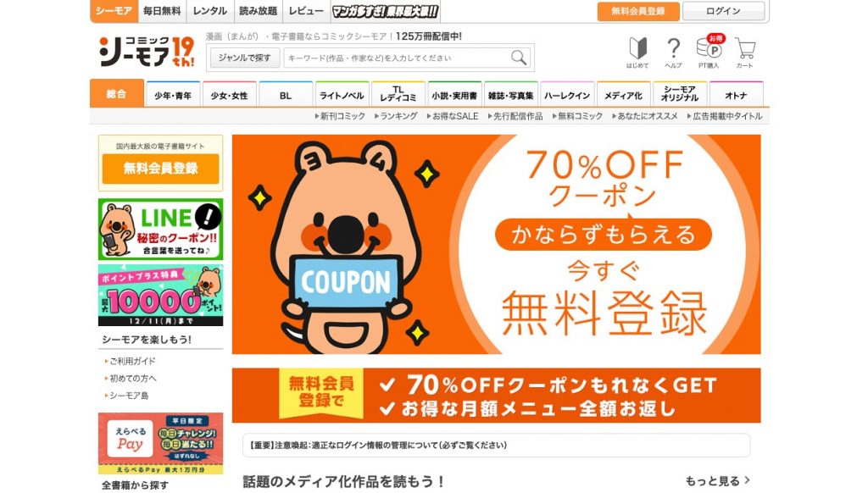Image resolution: width=868 pixels, height=493 pixels.
Task: Open the ライトノベル tab
Action: (342, 95)
